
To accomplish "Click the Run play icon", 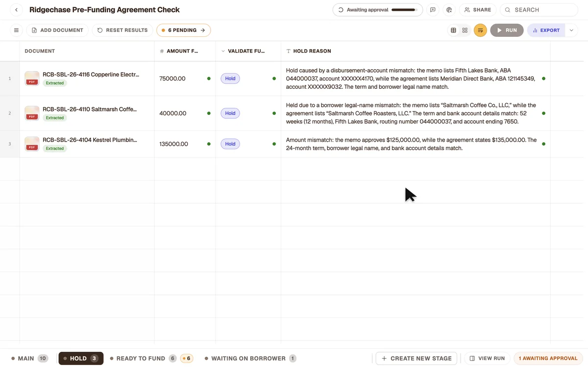I will tap(499, 30).
